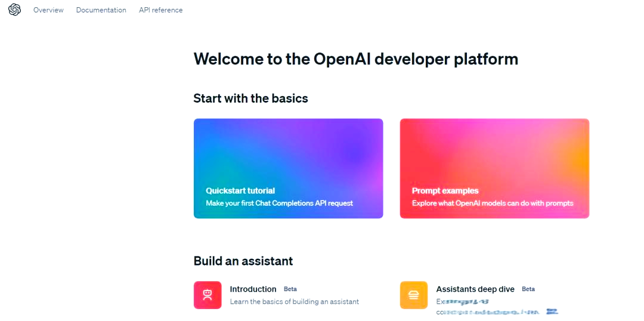The width and height of the screenshot is (644, 321).
Task: Click 'Explore what OpenAI models can do with prompts'
Action: 493,203
